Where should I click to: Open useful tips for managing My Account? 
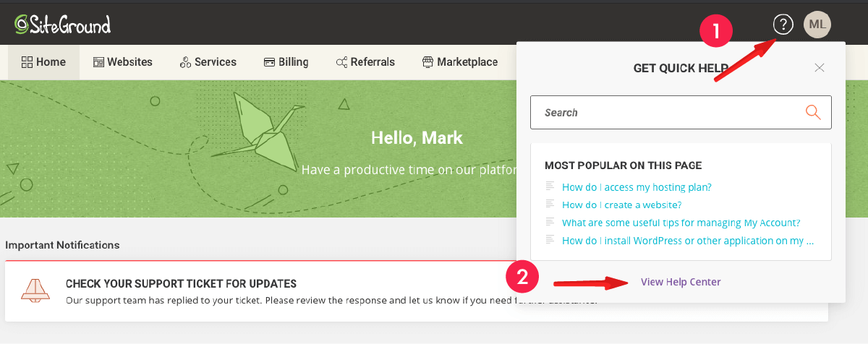coord(681,223)
